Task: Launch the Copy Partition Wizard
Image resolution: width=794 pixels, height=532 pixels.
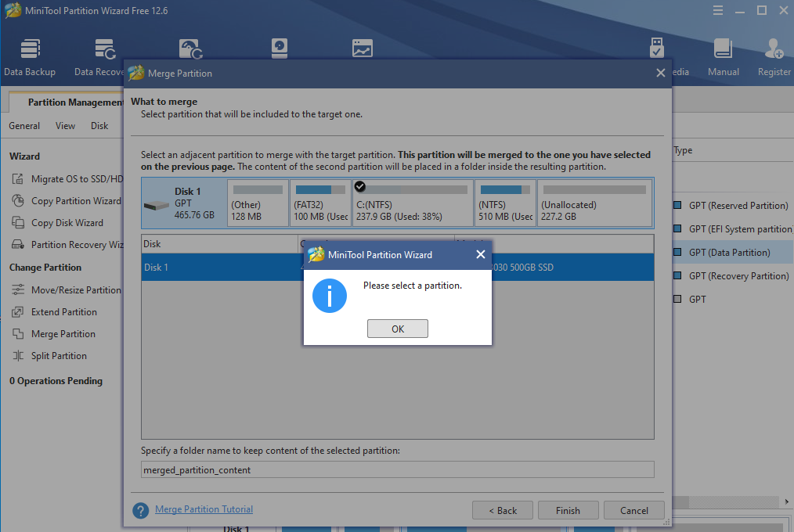Action: coord(76,201)
